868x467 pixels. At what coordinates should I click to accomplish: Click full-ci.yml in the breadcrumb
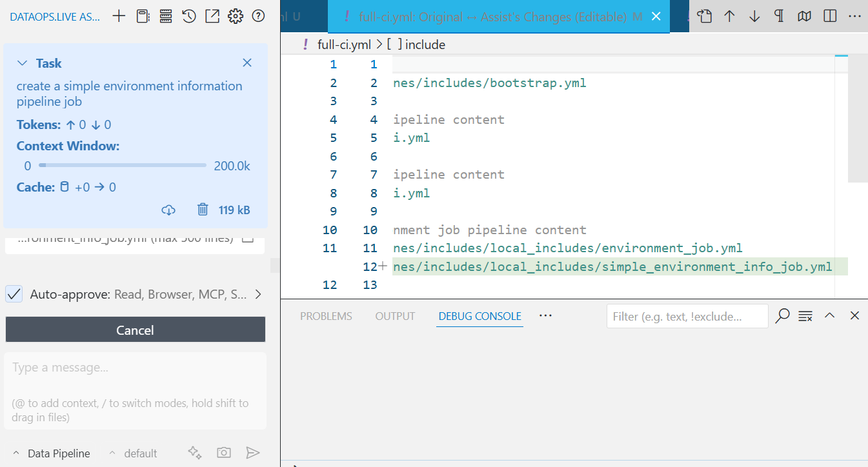point(344,45)
